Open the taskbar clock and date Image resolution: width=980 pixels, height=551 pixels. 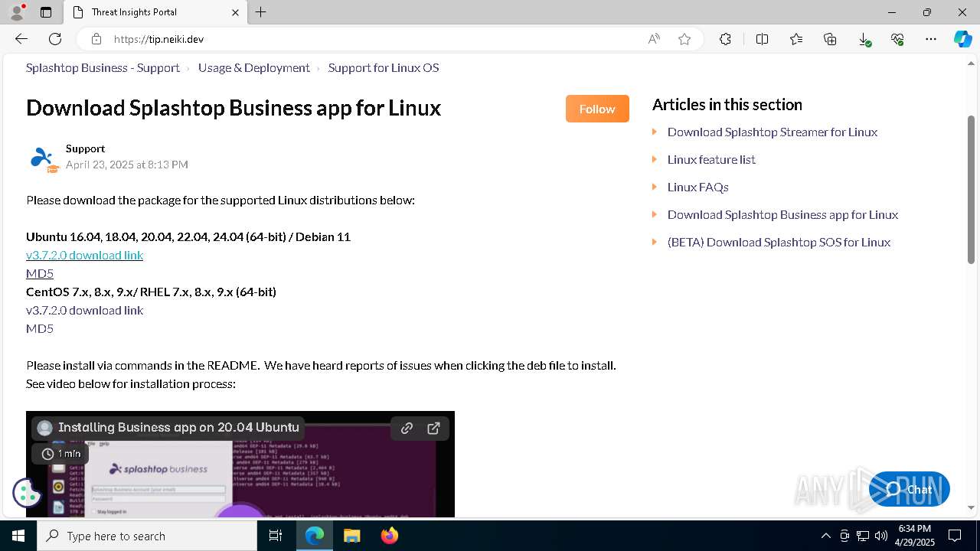click(915, 536)
